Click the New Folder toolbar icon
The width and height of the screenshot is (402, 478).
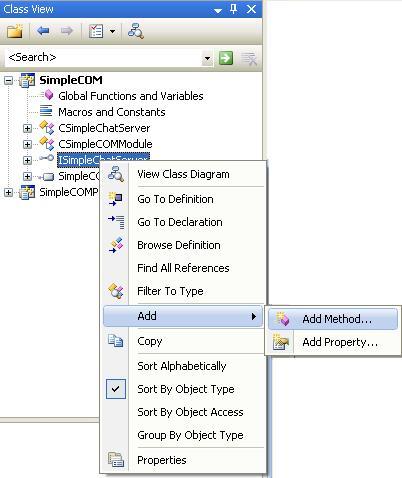click(x=15, y=31)
